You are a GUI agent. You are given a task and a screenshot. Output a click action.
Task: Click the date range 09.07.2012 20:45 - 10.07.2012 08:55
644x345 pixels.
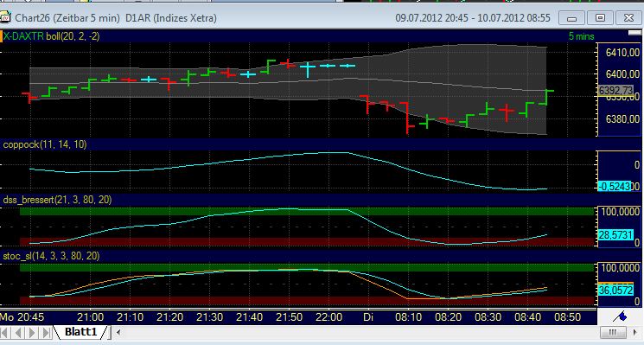point(473,18)
